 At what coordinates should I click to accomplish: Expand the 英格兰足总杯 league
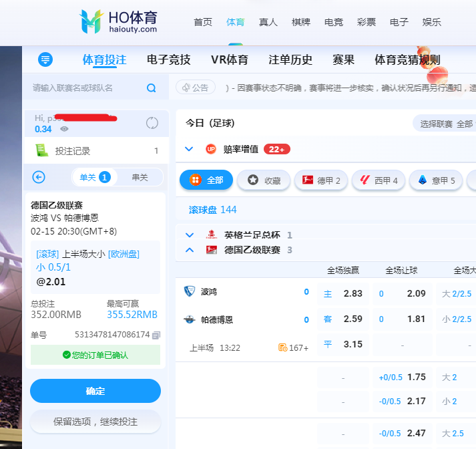tap(190, 235)
